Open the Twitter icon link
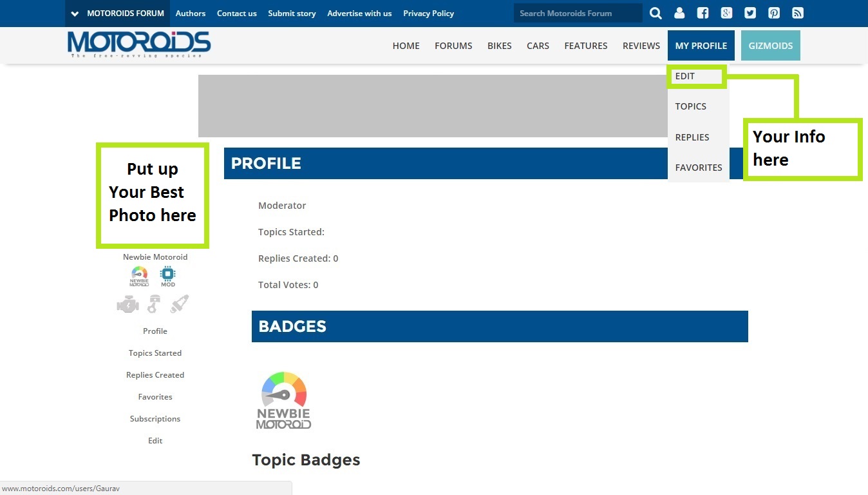Screen dimensions: 868x495 click(750, 14)
